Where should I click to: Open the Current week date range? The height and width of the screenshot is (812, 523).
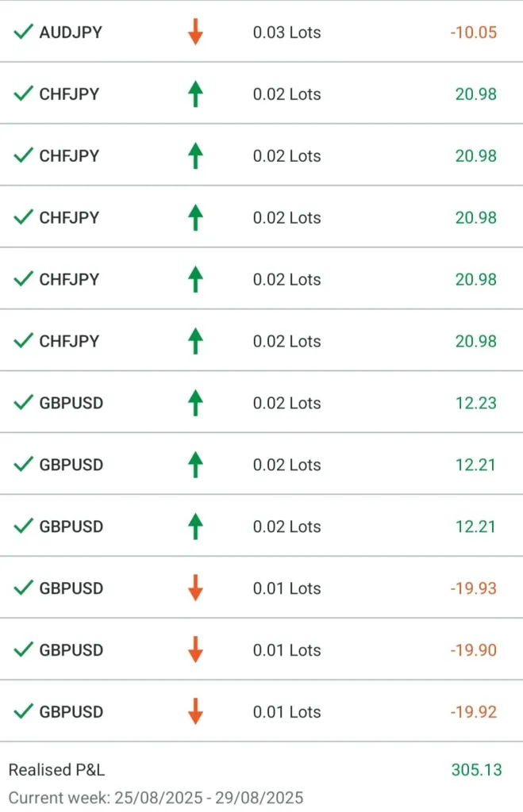click(156, 798)
